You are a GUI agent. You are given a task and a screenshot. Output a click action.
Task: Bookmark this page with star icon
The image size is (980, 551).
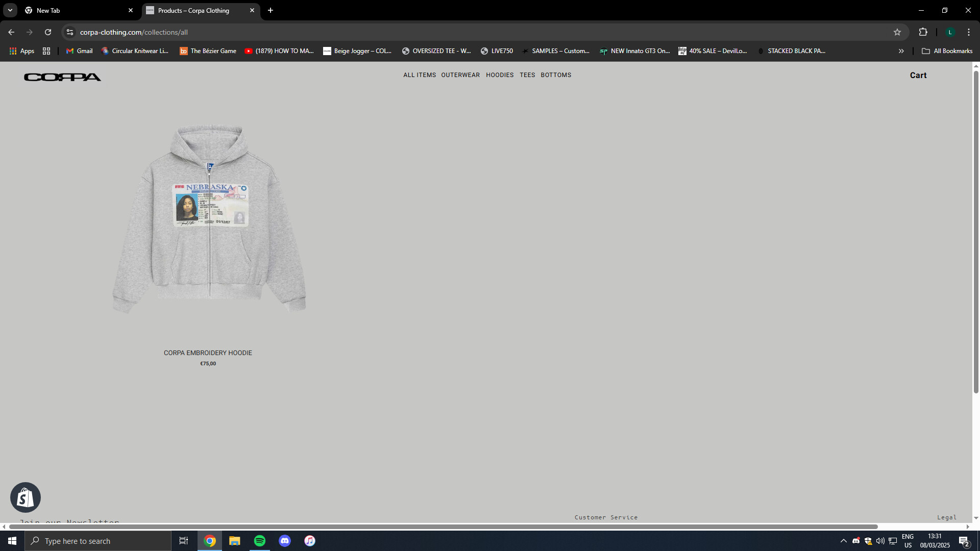pyautogui.click(x=897, y=32)
